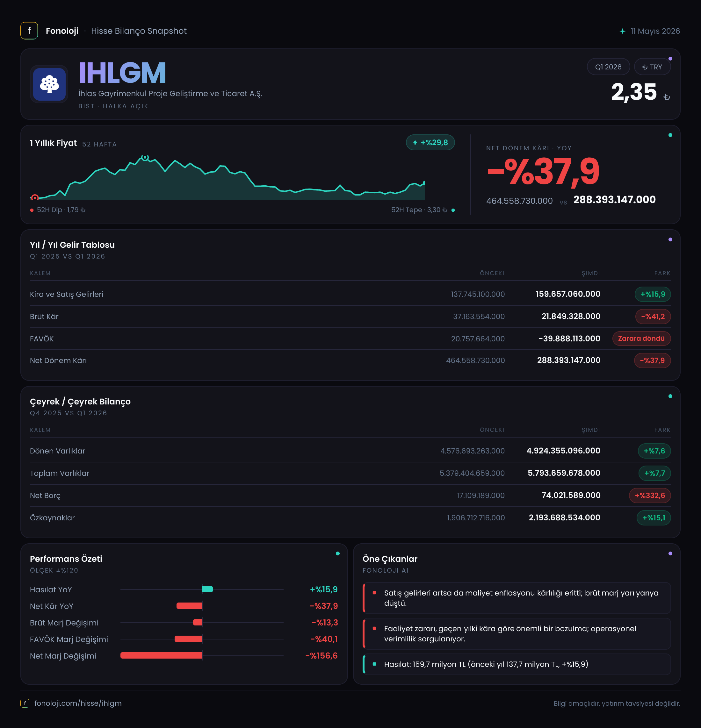Click the red Brüt Marj Değişimi bar
Image resolution: width=701 pixels, height=728 pixels.
(x=198, y=623)
